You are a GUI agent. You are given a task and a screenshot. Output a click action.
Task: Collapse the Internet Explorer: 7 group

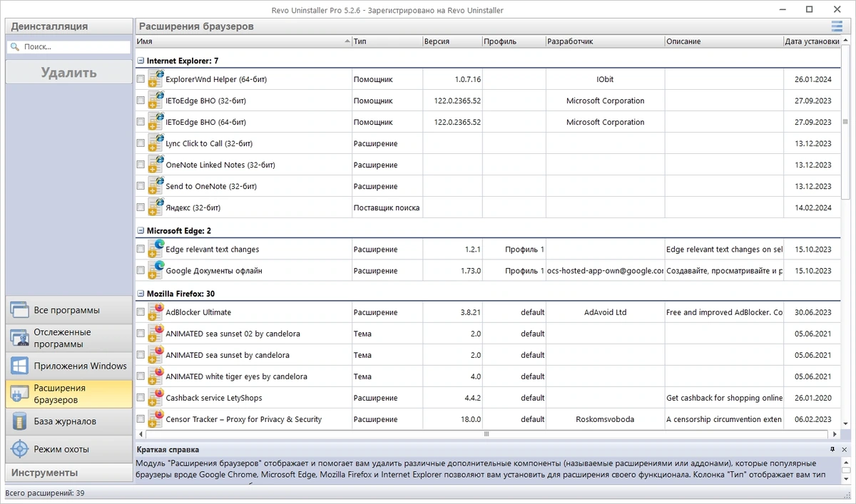141,61
